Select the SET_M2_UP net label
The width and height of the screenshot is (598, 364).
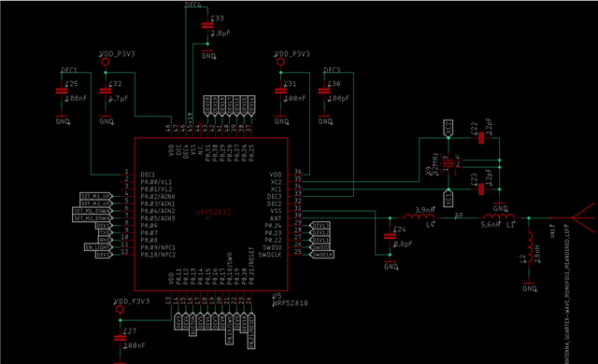coord(95,203)
